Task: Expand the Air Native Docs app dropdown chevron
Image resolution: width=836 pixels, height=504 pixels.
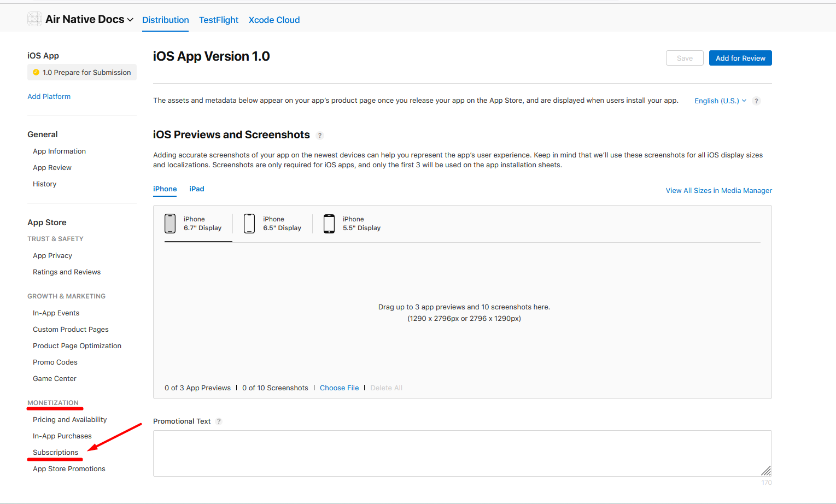Action: (130, 20)
